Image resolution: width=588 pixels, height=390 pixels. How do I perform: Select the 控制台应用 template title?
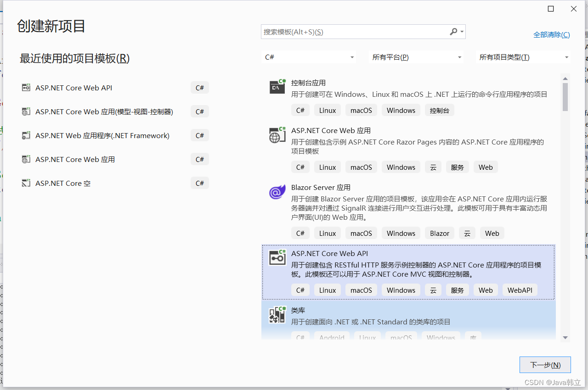pos(308,83)
